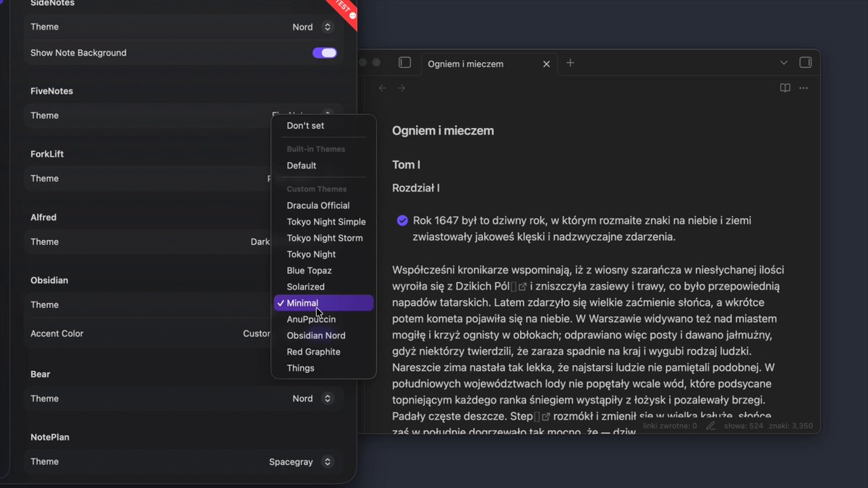Viewport: 868px width, 488px height.
Task: Pick the Don't set menu option
Action: click(305, 126)
